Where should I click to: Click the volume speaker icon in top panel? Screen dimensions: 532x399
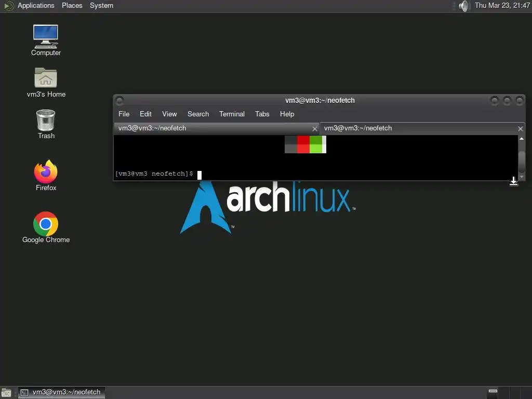pos(463,6)
